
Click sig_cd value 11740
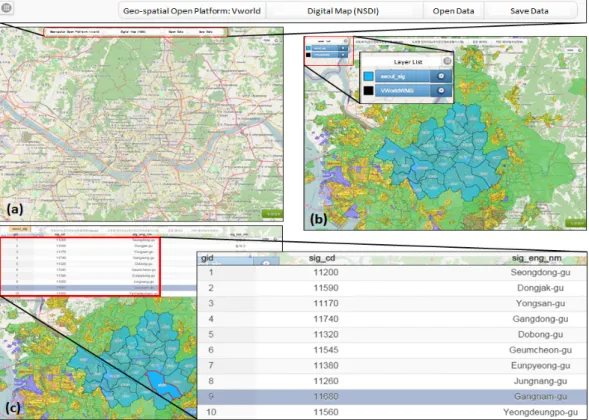point(326,319)
